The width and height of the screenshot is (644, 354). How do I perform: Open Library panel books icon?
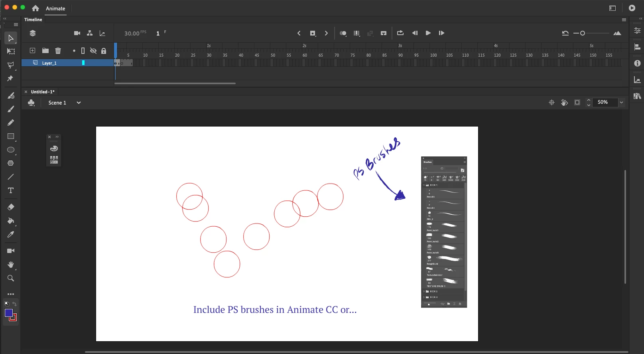[x=637, y=96]
